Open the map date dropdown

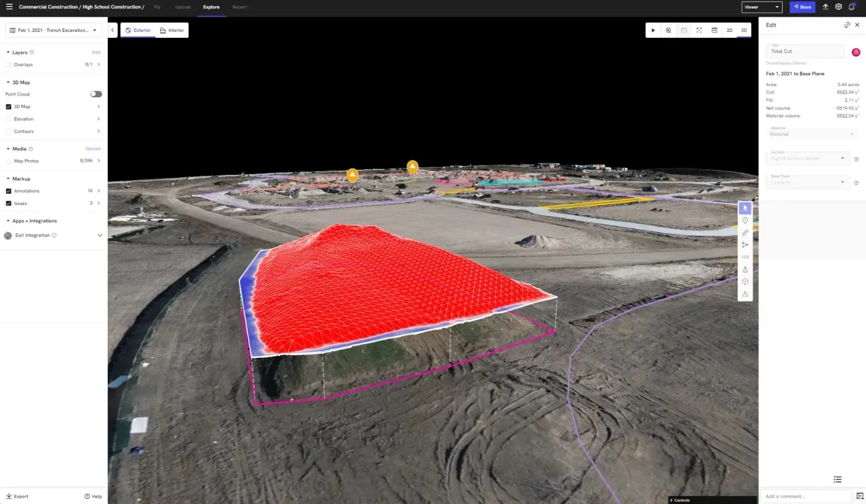point(54,30)
